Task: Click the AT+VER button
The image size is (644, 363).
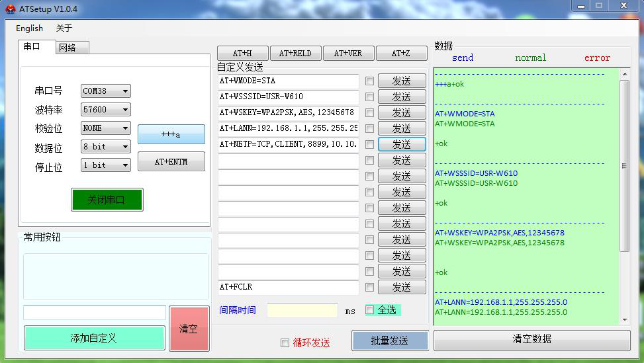Action: point(348,54)
